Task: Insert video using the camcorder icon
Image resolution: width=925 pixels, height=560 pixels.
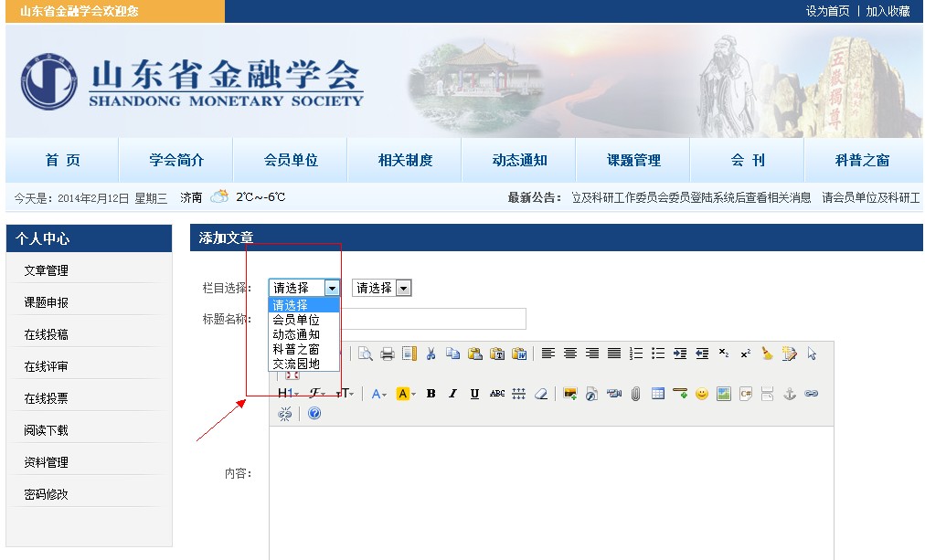Action: (x=614, y=394)
